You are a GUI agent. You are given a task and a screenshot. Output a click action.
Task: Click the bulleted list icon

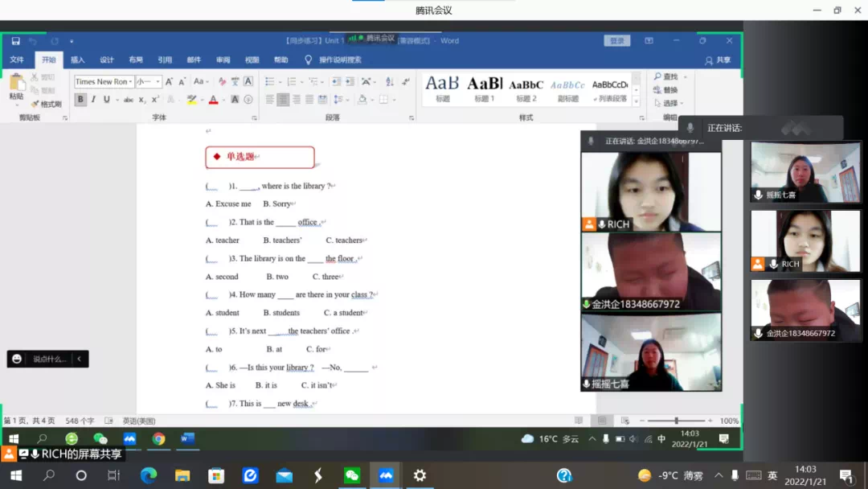click(x=269, y=82)
